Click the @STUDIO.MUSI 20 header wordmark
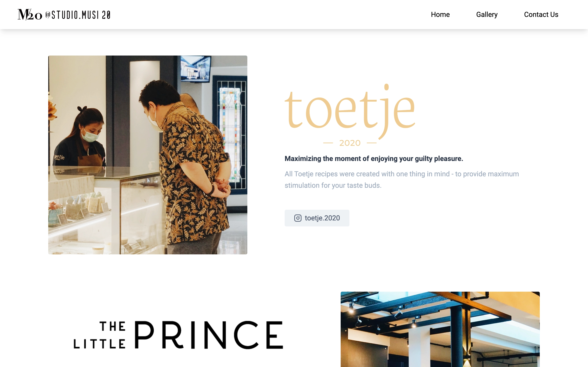The image size is (588, 367). point(78,15)
